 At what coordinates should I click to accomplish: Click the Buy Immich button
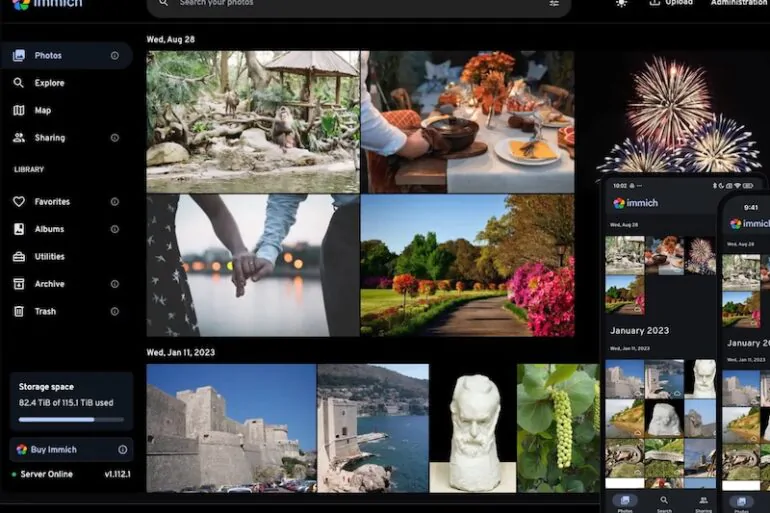point(71,450)
